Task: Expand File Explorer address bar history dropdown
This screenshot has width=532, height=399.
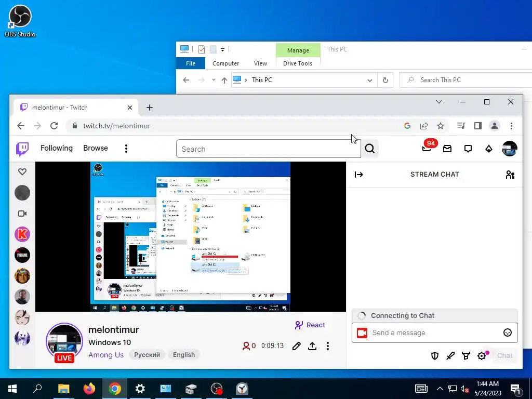Action: (369, 80)
